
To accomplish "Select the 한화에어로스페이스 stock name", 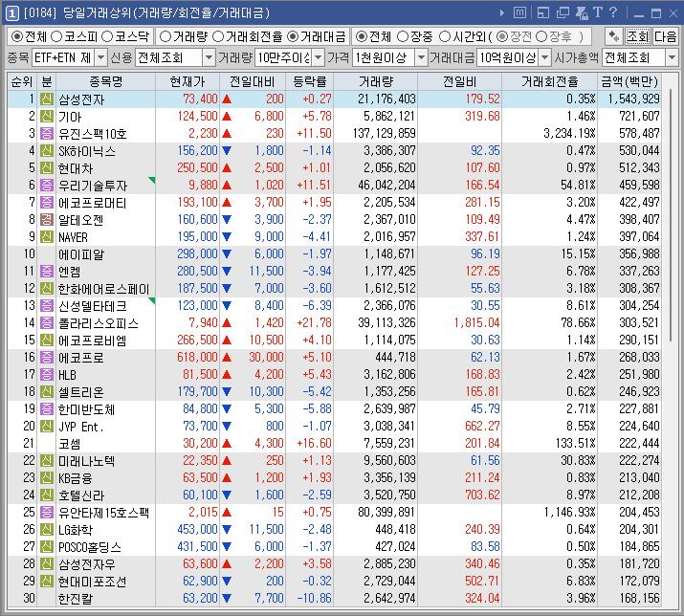I will pyautogui.click(x=104, y=289).
